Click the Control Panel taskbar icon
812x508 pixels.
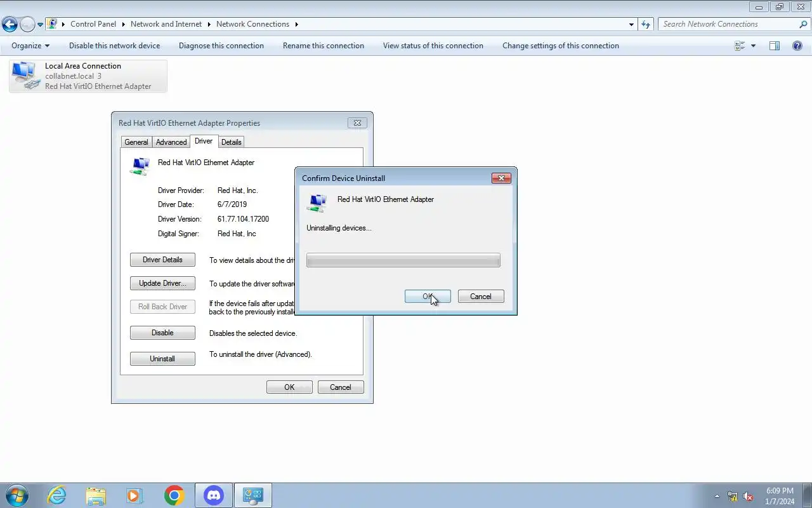point(253,495)
